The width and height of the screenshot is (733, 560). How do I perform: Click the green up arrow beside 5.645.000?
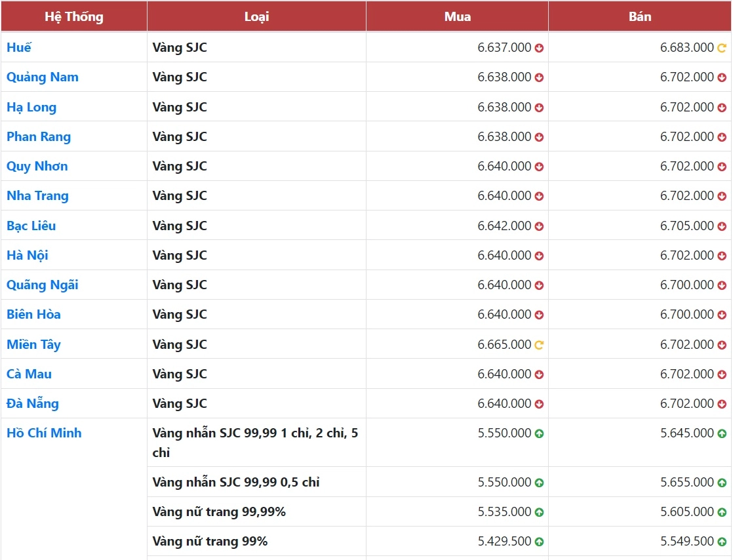click(x=722, y=434)
